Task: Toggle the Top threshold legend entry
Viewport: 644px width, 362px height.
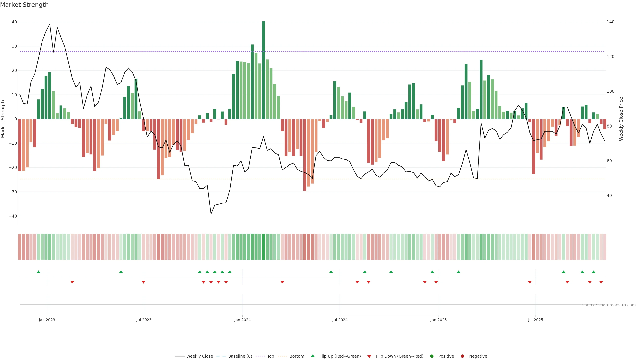Action: 270,356
